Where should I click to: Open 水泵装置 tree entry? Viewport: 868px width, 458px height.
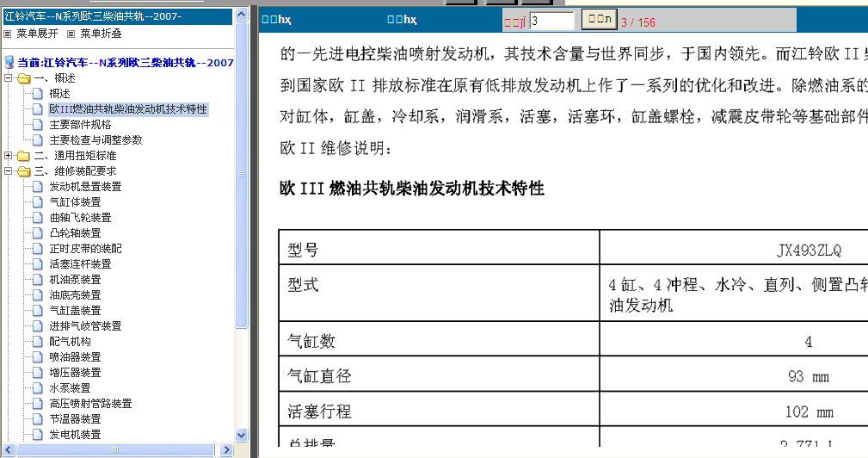click(70, 388)
